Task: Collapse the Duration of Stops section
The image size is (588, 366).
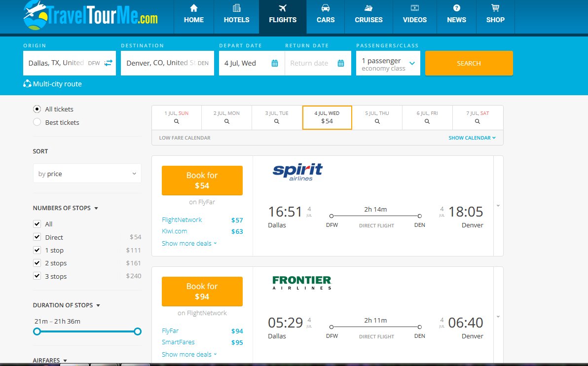Action: point(67,305)
